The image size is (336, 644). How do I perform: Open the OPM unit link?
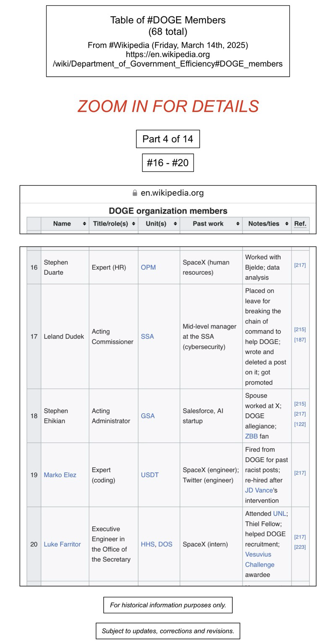pos(148,267)
